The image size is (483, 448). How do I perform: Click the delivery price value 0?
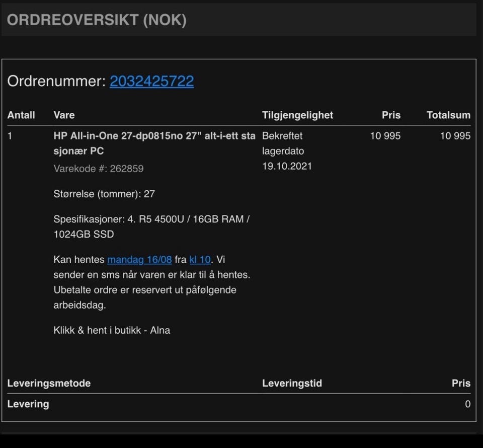[x=467, y=404]
